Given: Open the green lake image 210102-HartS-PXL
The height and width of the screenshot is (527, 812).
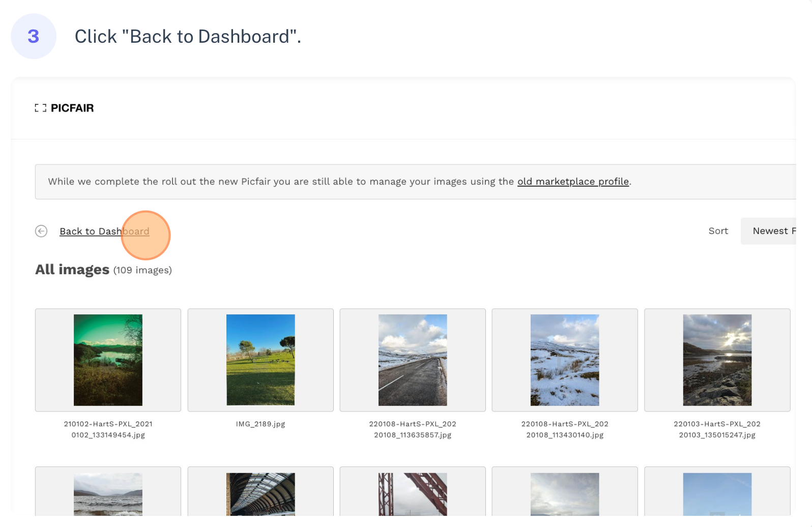Looking at the screenshot, I should point(108,360).
